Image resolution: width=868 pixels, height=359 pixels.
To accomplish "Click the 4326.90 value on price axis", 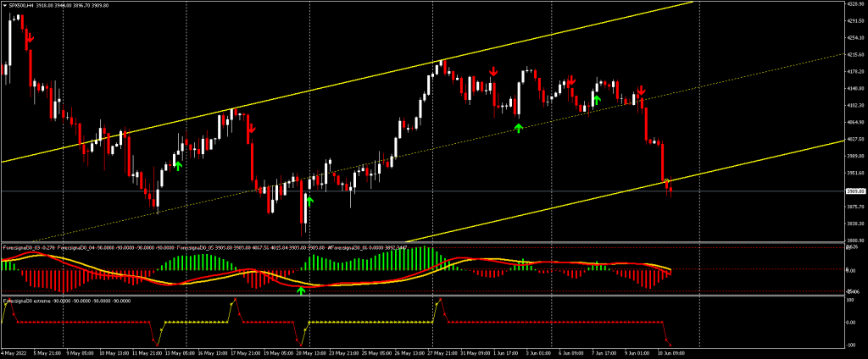I will [854, 4].
